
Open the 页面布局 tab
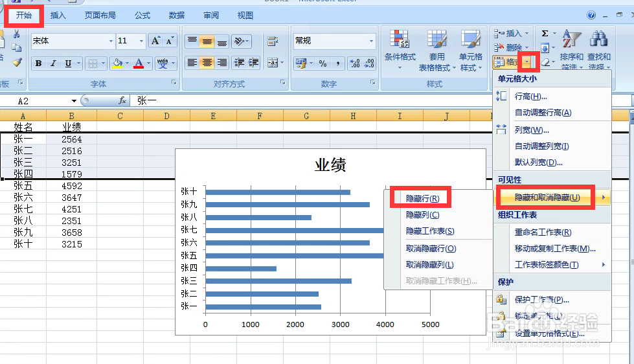(100, 16)
